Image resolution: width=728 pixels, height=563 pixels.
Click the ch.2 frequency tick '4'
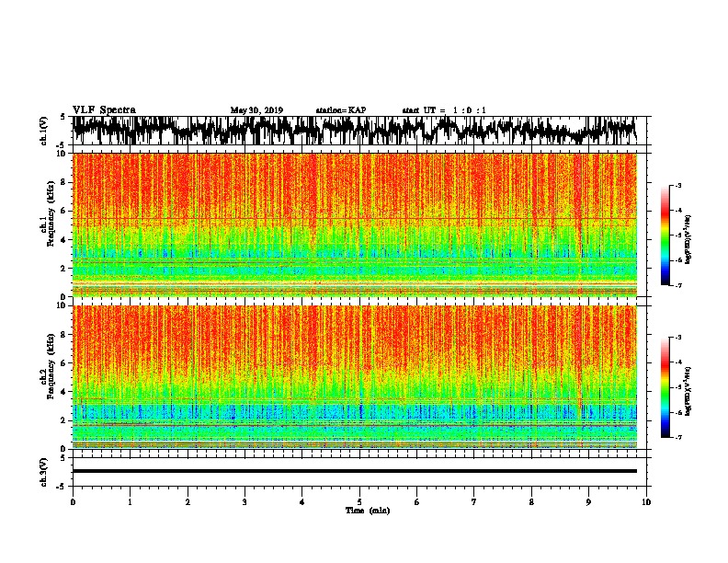64,392
